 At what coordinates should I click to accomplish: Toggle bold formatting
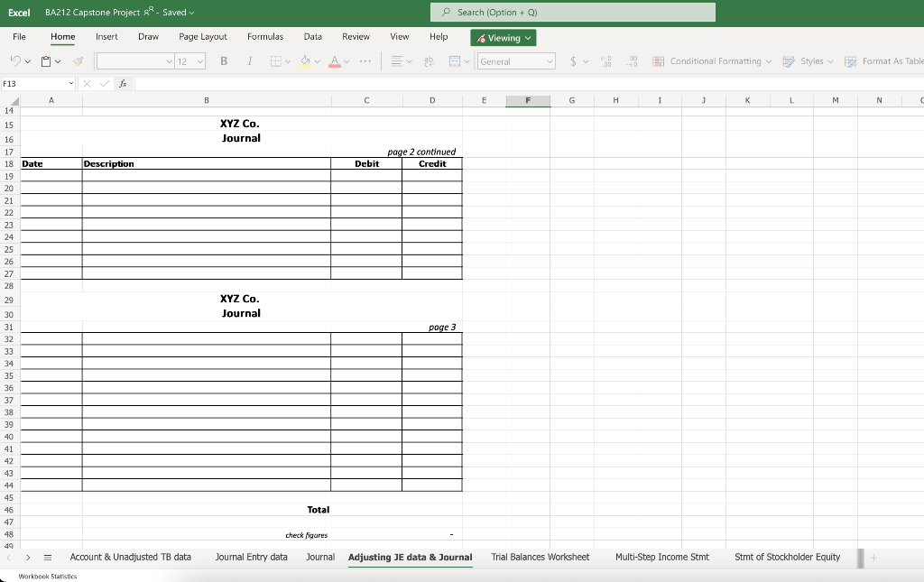click(222, 61)
